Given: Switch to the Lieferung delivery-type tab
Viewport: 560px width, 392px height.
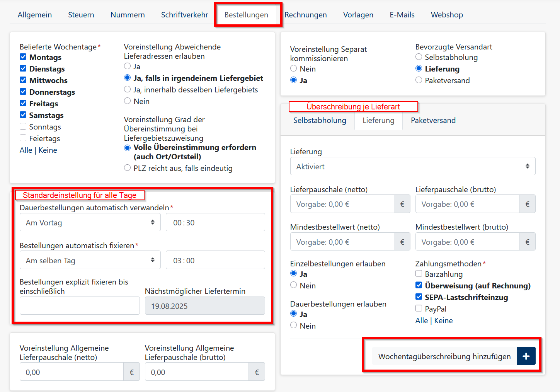Looking at the screenshot, I should tap(378, 120).
